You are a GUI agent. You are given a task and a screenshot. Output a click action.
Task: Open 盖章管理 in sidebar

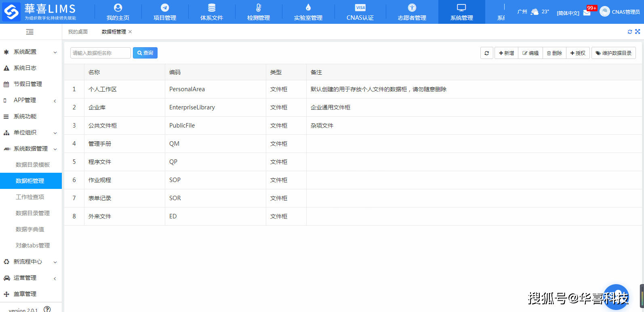coord(31,294)
